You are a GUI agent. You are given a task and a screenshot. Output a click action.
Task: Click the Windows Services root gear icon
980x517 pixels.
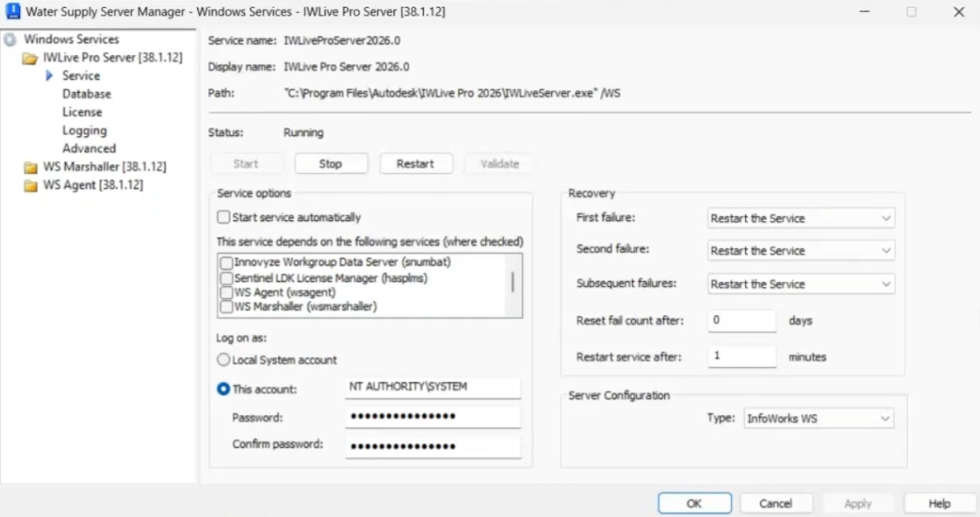(x=10, y=39)
